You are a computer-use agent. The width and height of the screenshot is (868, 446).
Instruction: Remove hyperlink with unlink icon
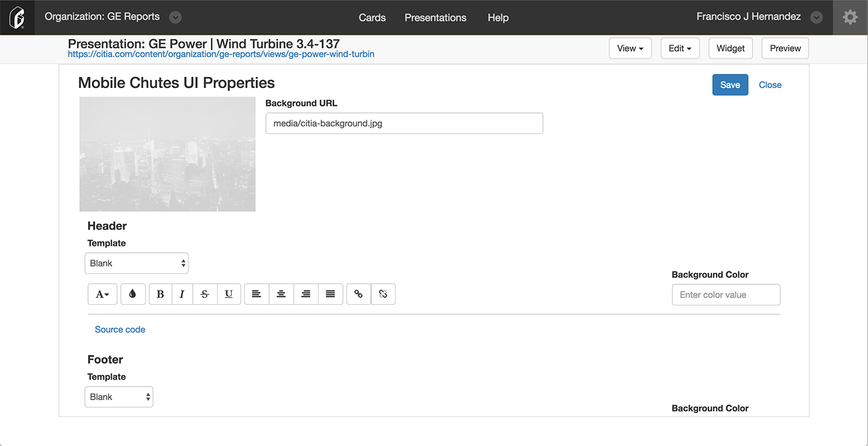tap(383, 294)
